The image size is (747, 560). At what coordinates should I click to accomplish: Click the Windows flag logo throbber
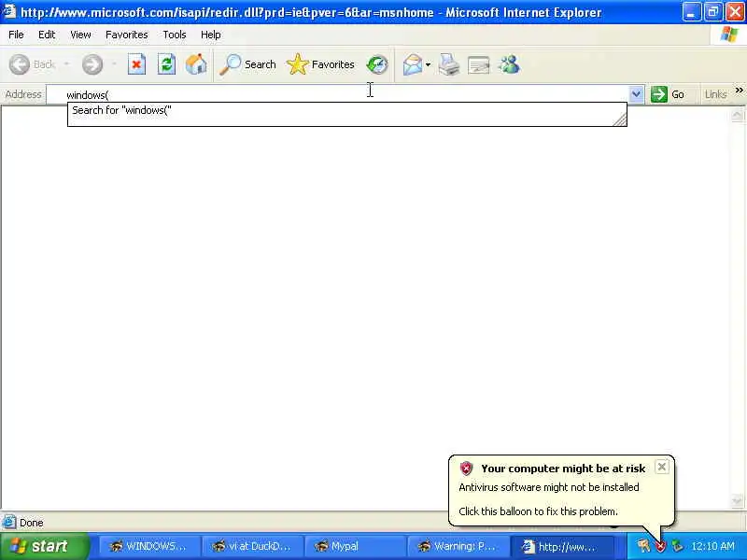pyautogui.click(x=729, y=35)
